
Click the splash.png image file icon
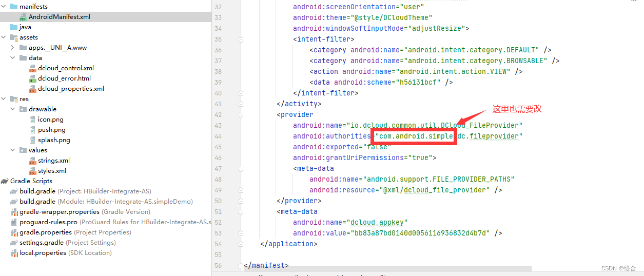tap(32, 140)
